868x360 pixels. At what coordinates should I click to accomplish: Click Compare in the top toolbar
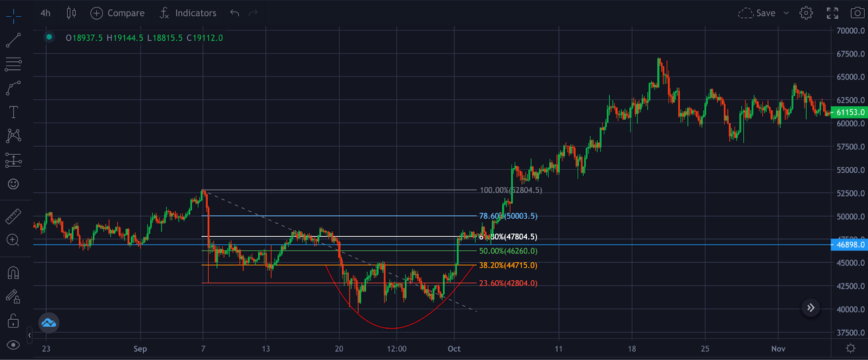pos(118,13)
